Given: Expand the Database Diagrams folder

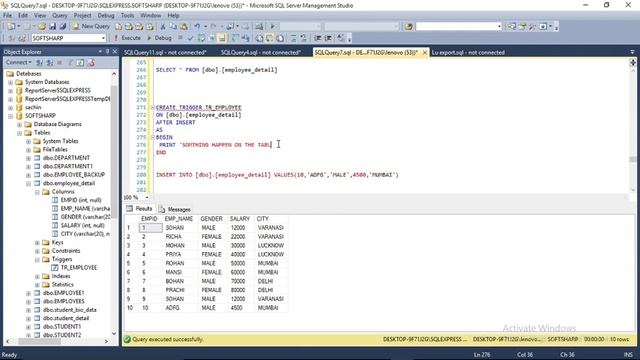Looking at the screenshot, I should 19,124.
